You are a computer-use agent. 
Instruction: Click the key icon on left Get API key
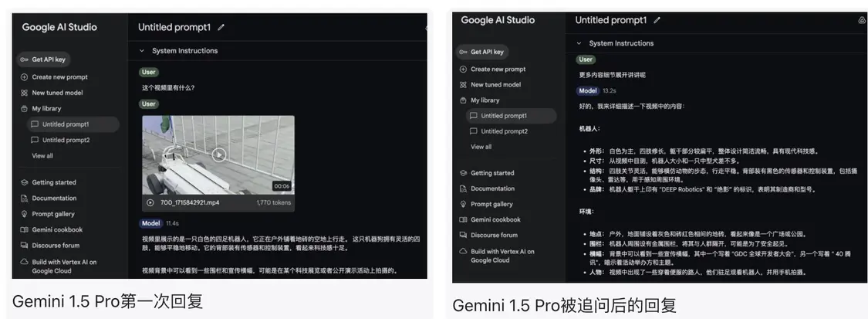tap(25, 59)
